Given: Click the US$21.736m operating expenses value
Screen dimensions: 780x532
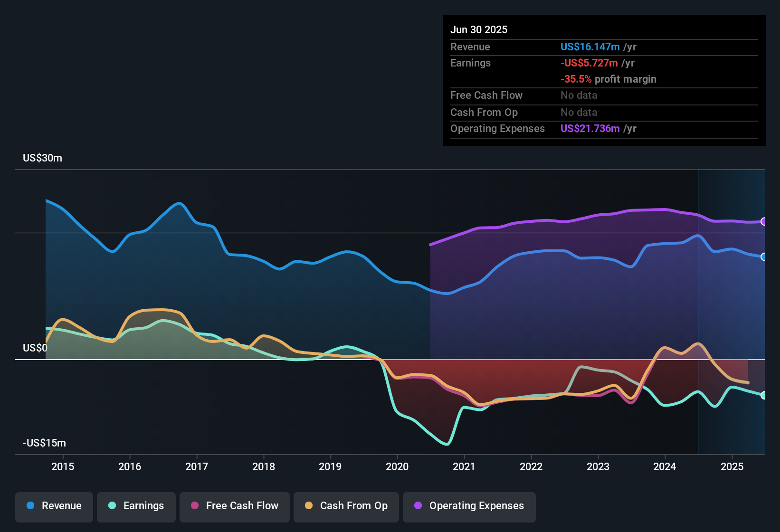Looking at the screenshot, I should [x=590, y=129].
